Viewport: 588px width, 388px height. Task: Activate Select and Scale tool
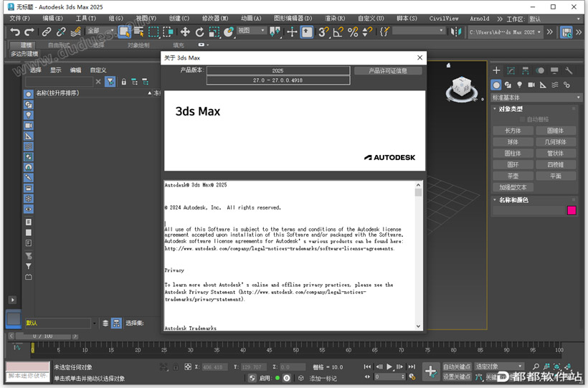click(214, 32)
